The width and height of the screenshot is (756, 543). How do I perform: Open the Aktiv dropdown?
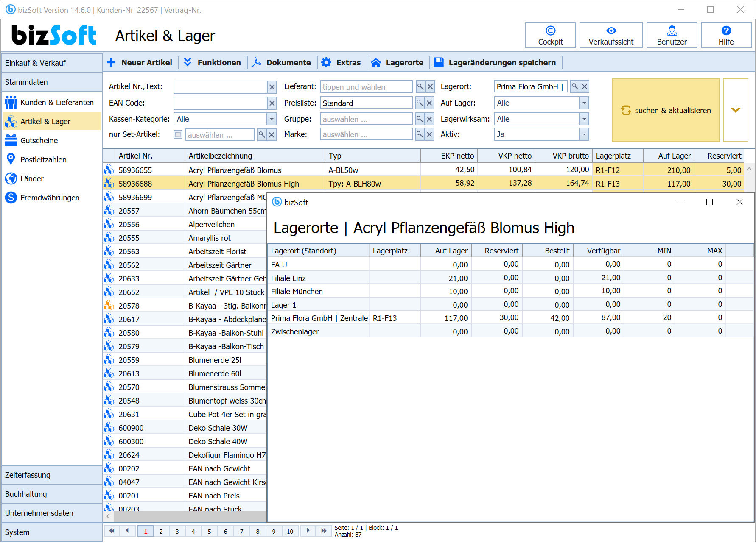[x=584, y=134]
